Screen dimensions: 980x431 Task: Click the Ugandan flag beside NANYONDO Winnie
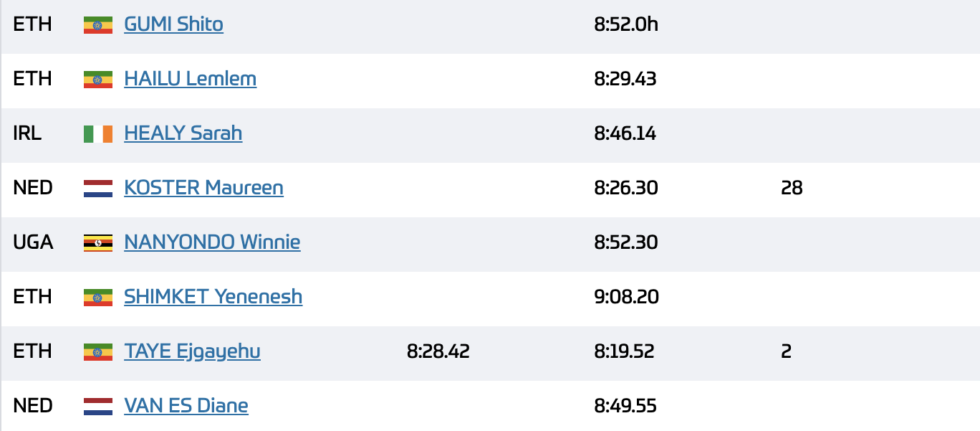click(x=98, y=243)
